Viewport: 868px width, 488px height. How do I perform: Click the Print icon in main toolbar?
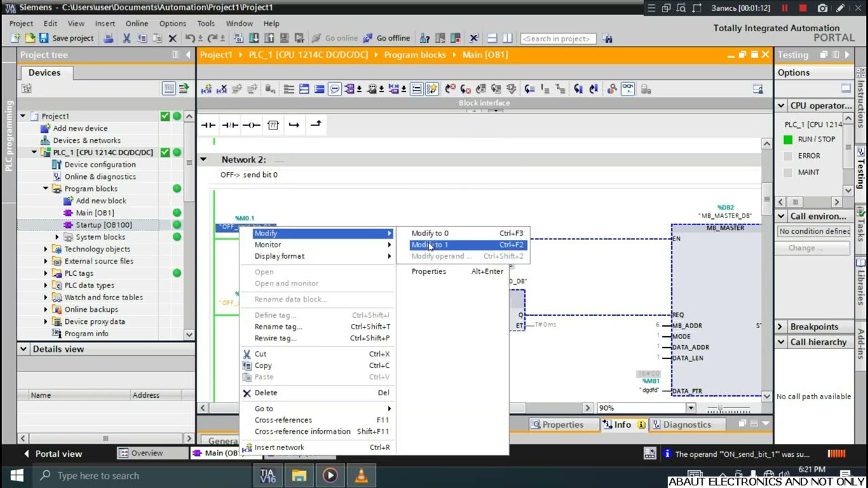(x=108, y=39)
